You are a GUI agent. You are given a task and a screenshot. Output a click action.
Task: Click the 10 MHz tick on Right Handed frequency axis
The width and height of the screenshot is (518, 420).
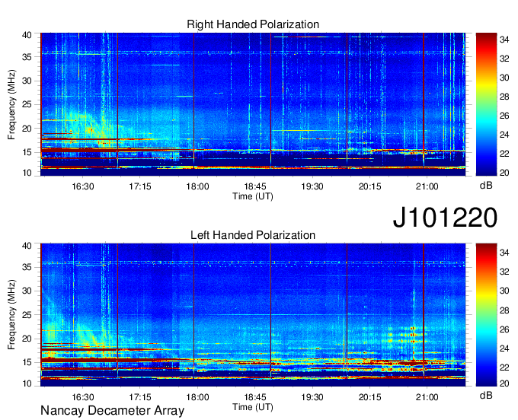[27, 173]
